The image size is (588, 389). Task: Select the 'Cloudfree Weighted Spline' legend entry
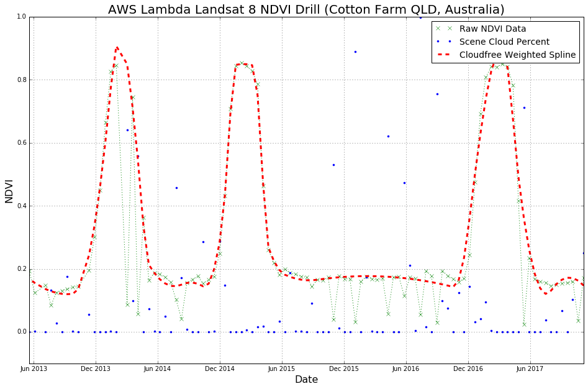[505, 55]
